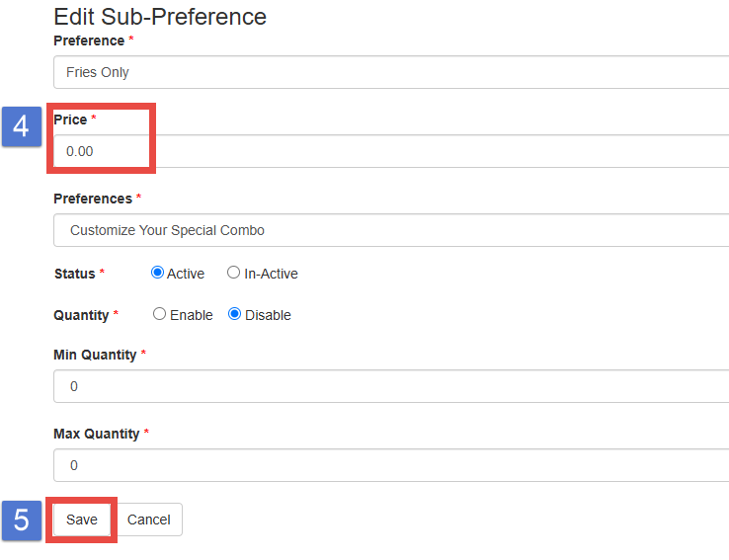Image resolution: width=729 pixels, height=560 pixels.
Task: Cancel editing the sub-preference
Action: click(149, 520)
